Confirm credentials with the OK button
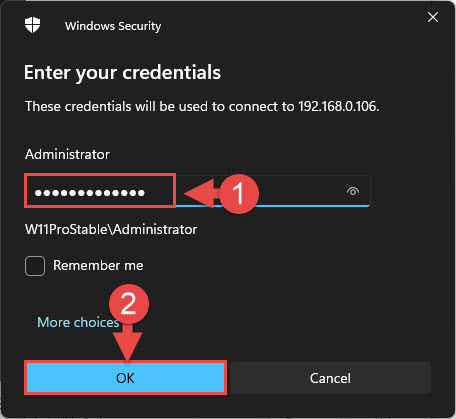Viewport: 456px width, 419px height. [125, 378]
